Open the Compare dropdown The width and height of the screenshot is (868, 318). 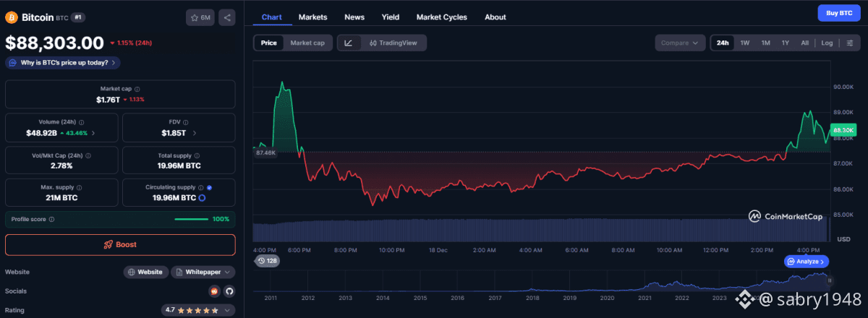pyautogui.click(x=680, y=43)
